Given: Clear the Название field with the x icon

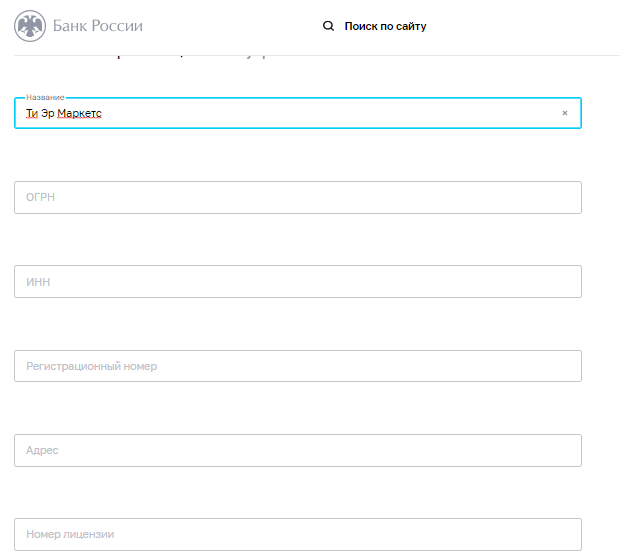Looking at the screenshot, I should pyautogui.click(x=565, y=113).
